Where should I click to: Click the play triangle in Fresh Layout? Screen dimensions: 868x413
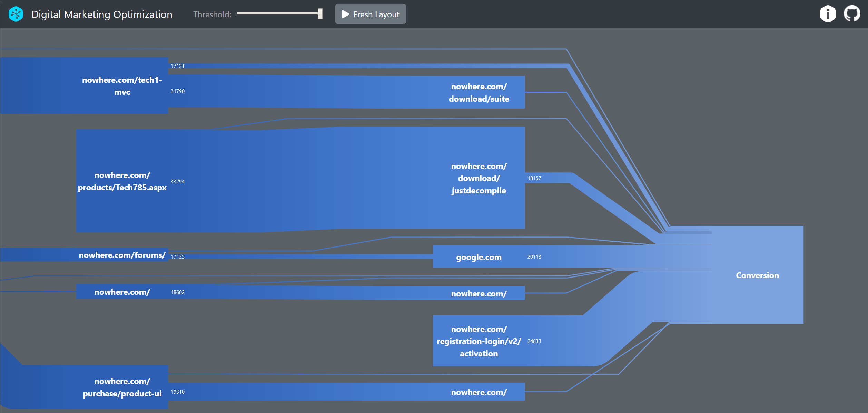345,14
